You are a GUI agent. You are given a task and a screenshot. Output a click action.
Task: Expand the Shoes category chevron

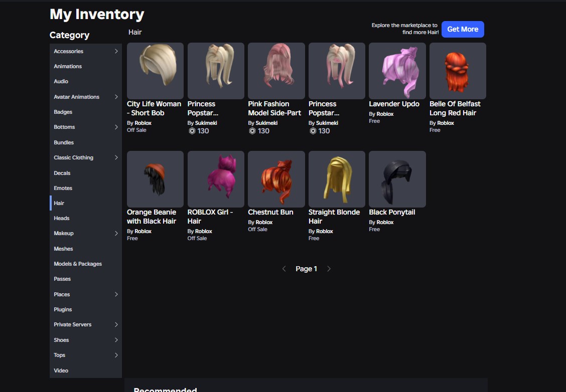(x=116, y=340)
